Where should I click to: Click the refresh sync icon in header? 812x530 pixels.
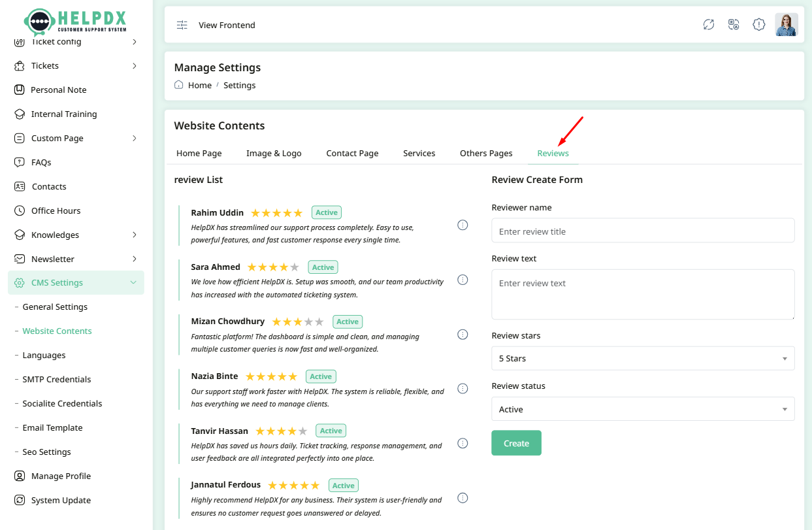tap(709, 25)
